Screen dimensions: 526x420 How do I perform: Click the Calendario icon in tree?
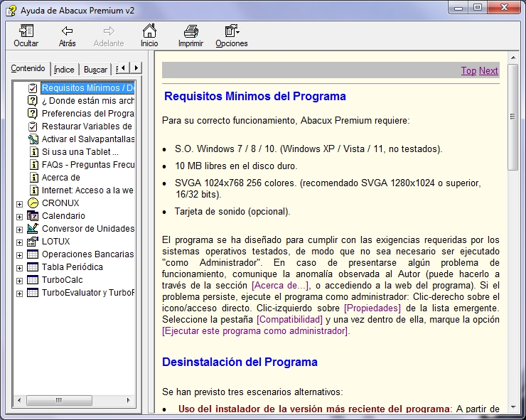click(x=33, y=216)
